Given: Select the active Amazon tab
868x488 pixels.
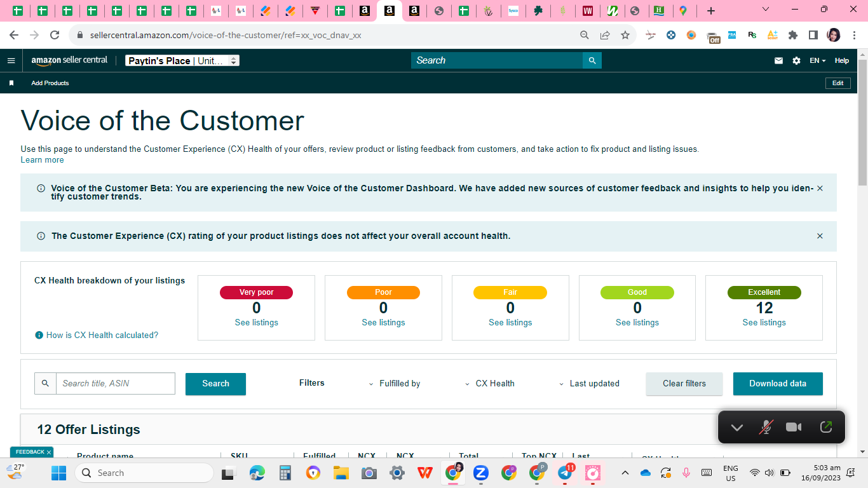Looking at the screenshot, I should [390, 11].
